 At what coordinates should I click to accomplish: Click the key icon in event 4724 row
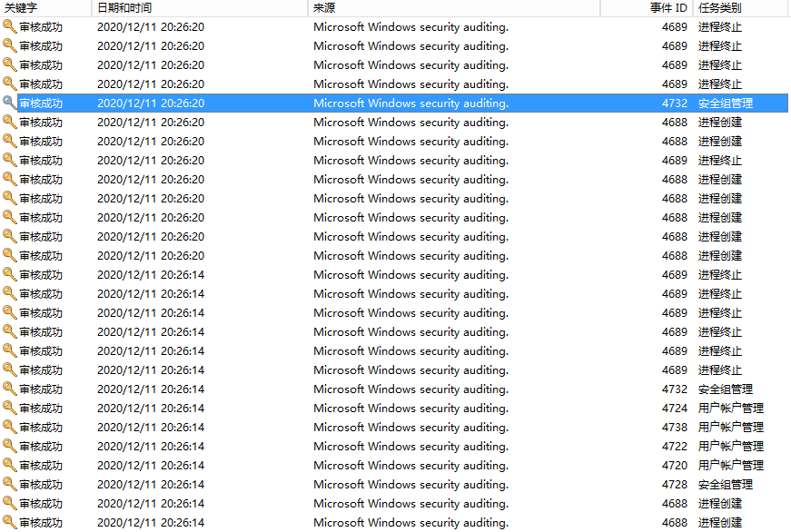[x=10, y=408]
